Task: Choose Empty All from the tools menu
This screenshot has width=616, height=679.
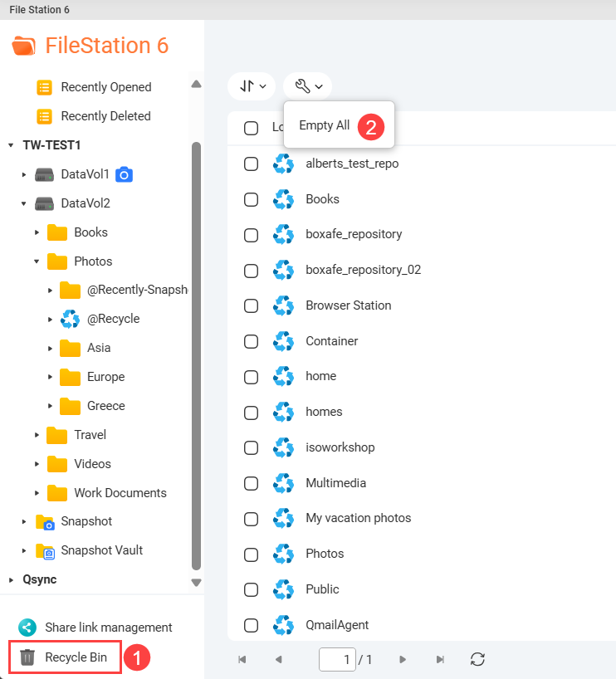Action: [324, 125]
